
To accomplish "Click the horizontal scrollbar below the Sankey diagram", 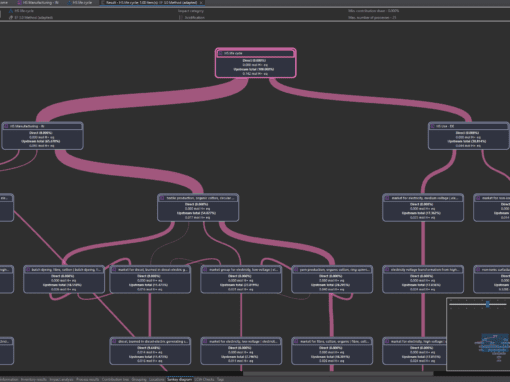I will click(x=338, y=373).
